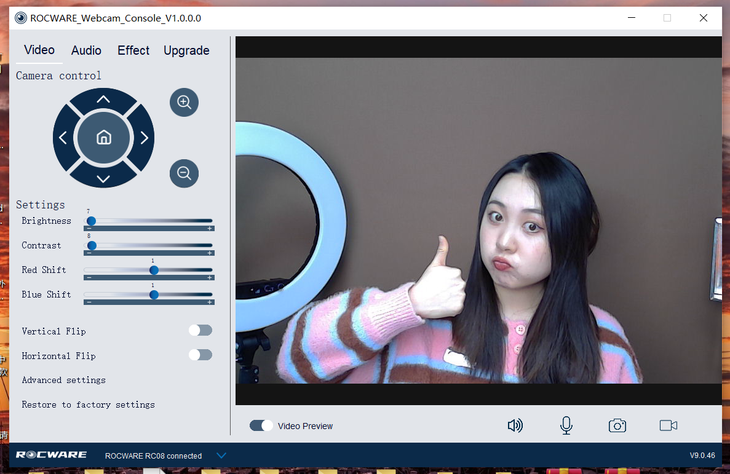Zoom out with the magnifier minus icon

click(184, 173)
